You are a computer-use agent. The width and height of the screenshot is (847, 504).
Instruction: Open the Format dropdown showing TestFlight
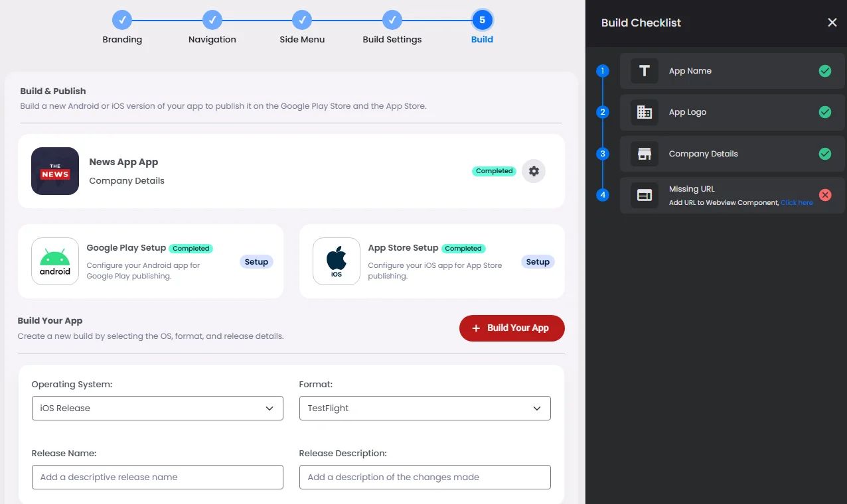pos(425,408)
